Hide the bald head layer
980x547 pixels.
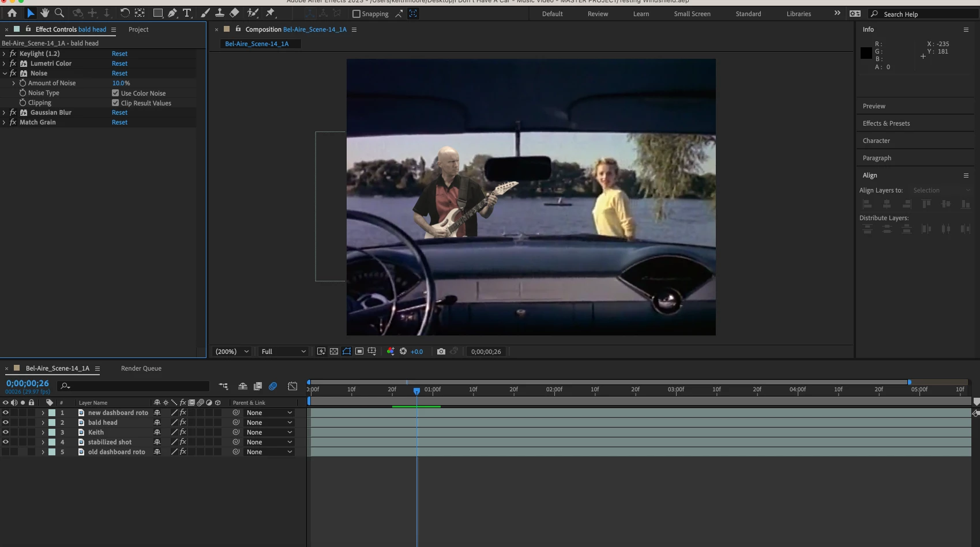point(6,422)
